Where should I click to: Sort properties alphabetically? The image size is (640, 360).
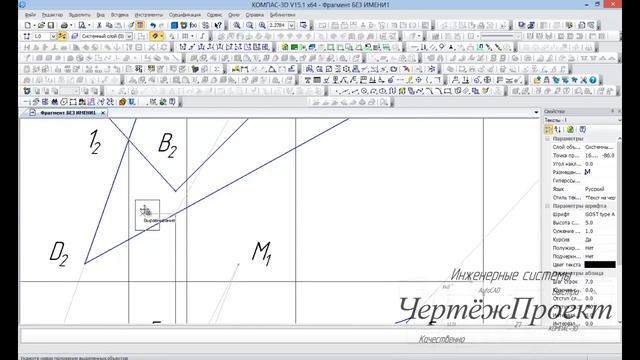[558, 129]
